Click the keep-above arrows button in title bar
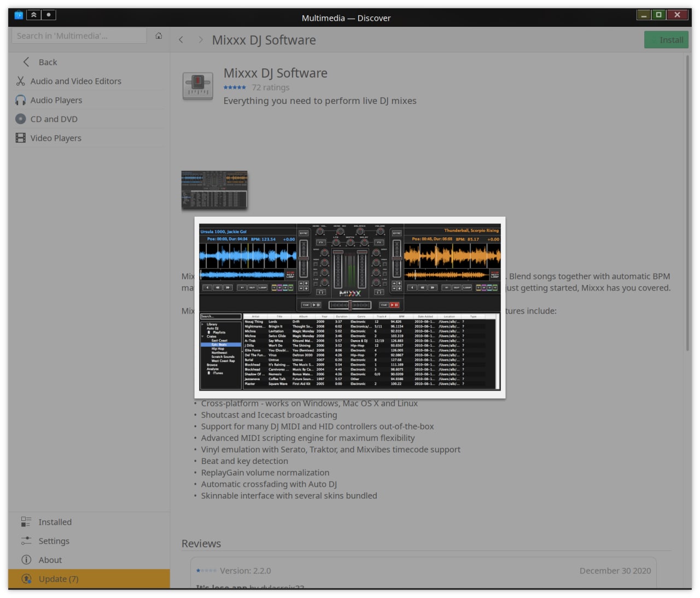 tap(34, 15)
